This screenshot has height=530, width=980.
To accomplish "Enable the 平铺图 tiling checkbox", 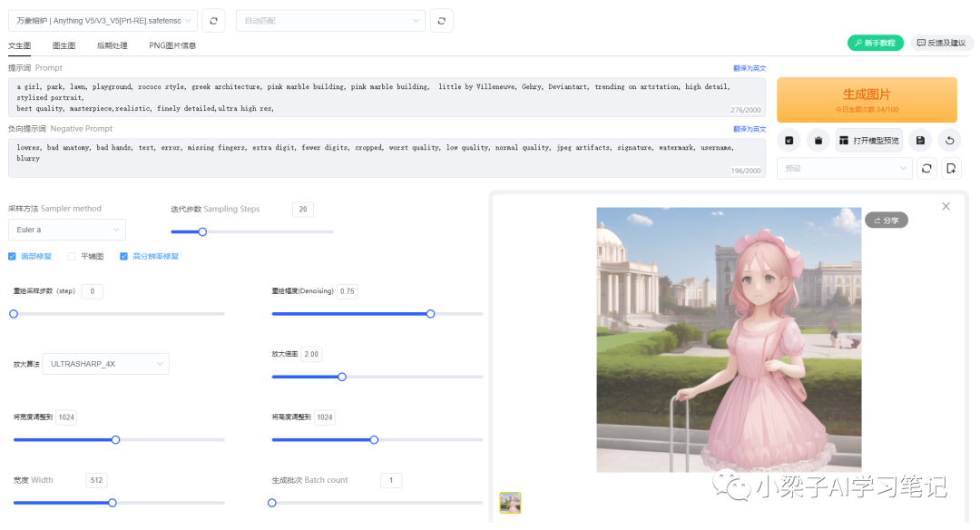I will coord(72,256).
